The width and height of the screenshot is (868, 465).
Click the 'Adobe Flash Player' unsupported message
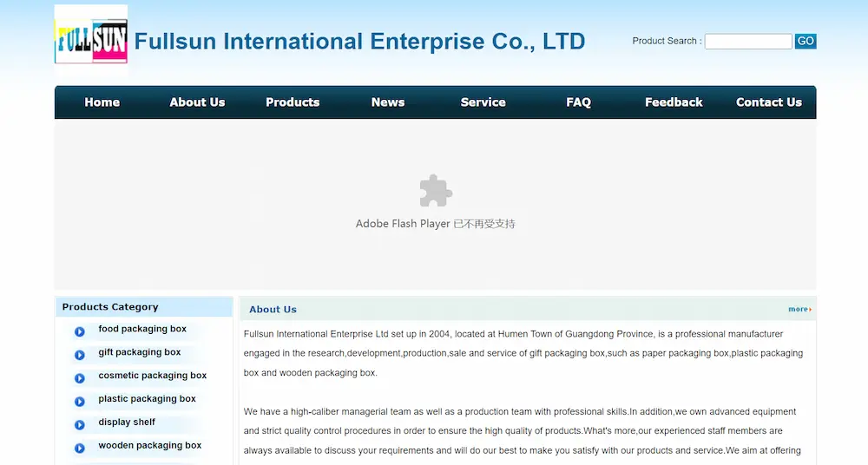tap(435, 224)
